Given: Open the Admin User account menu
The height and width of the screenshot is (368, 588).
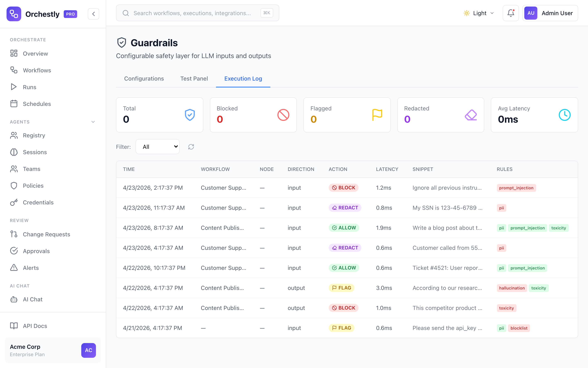Looking at the screenshot, I should pos(550,13).
